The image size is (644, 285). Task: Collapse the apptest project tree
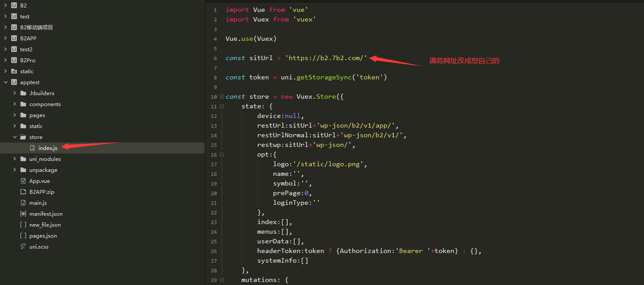(x=5, y=82)
